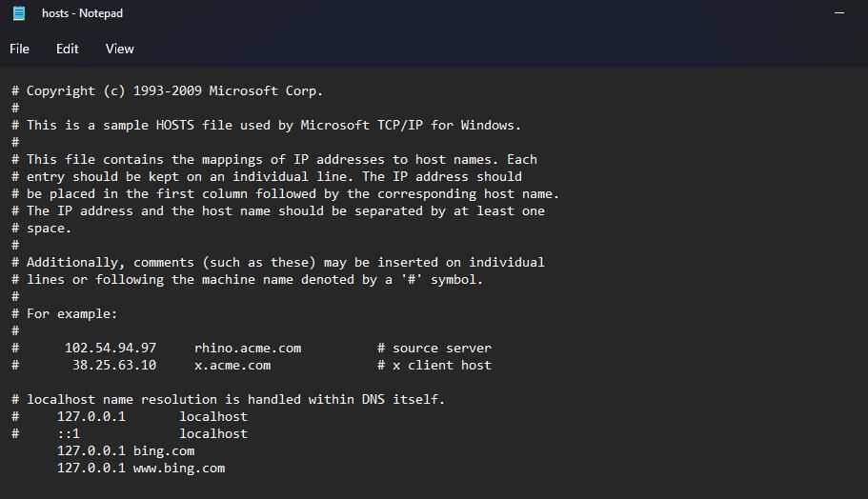Click the 127.0.0.1 www.bing.com entry
868x499 pixels.
[x=141, y=469]
